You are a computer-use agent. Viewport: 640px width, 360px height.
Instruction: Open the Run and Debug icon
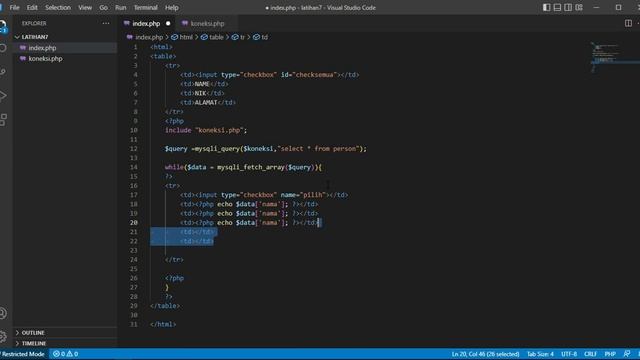[3, 96]
